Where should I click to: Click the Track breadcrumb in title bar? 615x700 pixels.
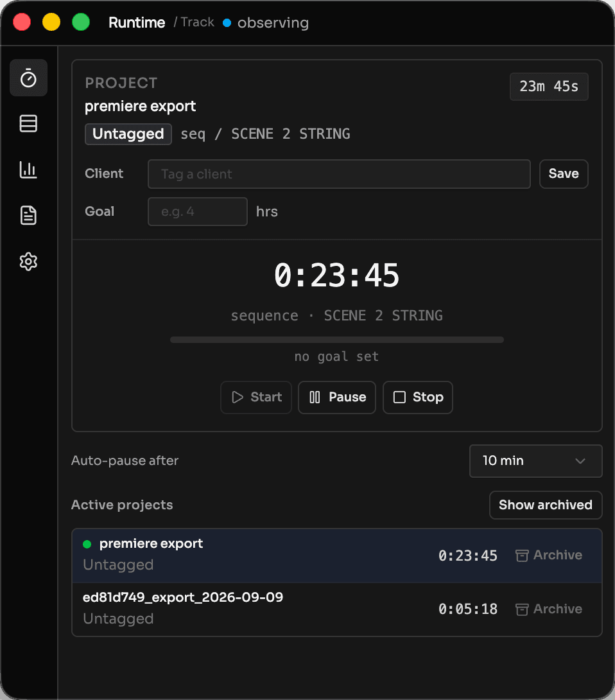point(197,22)
